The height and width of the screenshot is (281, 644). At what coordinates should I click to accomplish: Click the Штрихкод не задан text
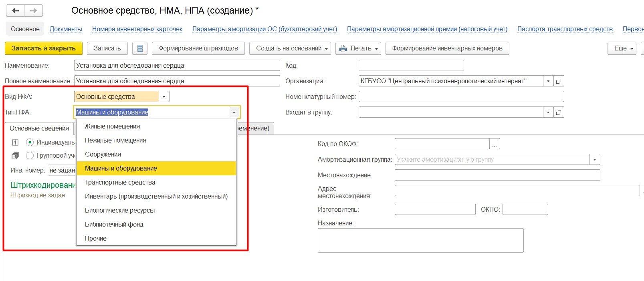(x=38, y=195)
